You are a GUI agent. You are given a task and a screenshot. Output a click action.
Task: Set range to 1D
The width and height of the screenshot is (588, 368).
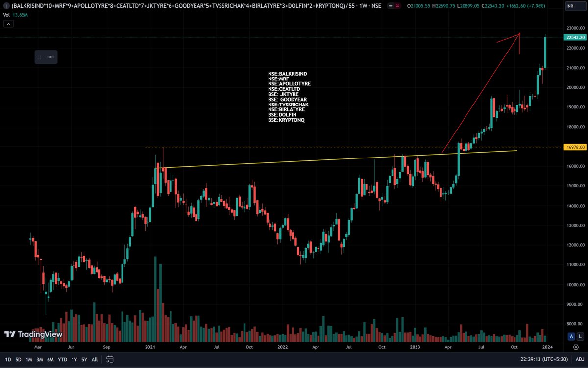[x=8, y=359]
